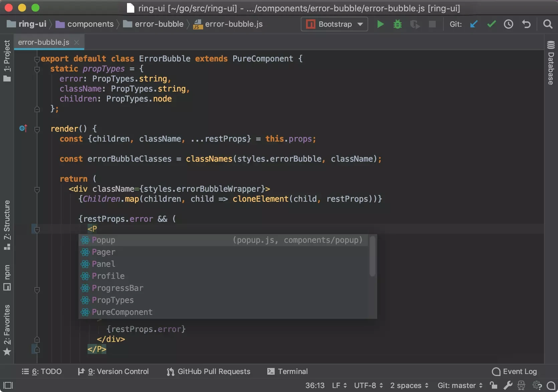Click the Git: label in the toolbar
The image size is (558, 392).
click(456, 24)
